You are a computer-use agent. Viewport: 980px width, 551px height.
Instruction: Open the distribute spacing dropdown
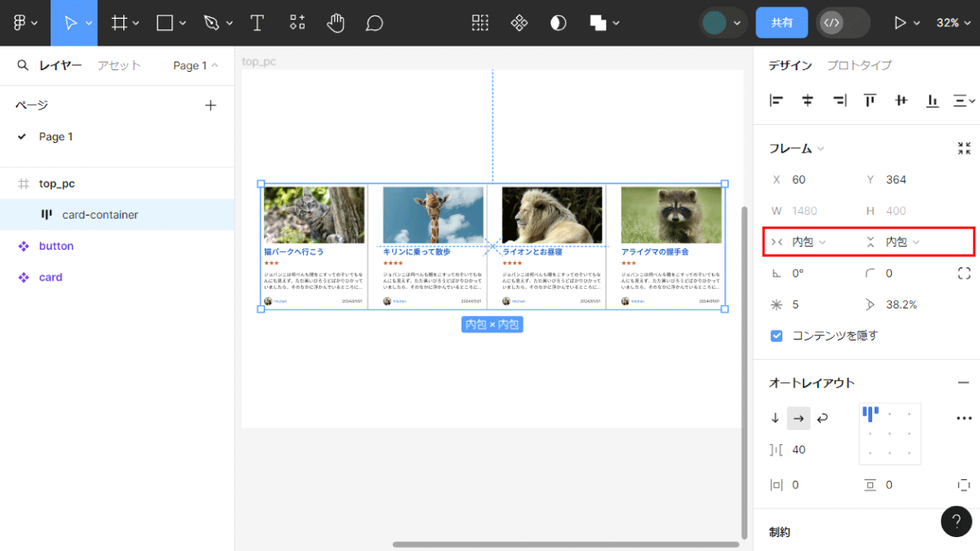tap(964, 100)
